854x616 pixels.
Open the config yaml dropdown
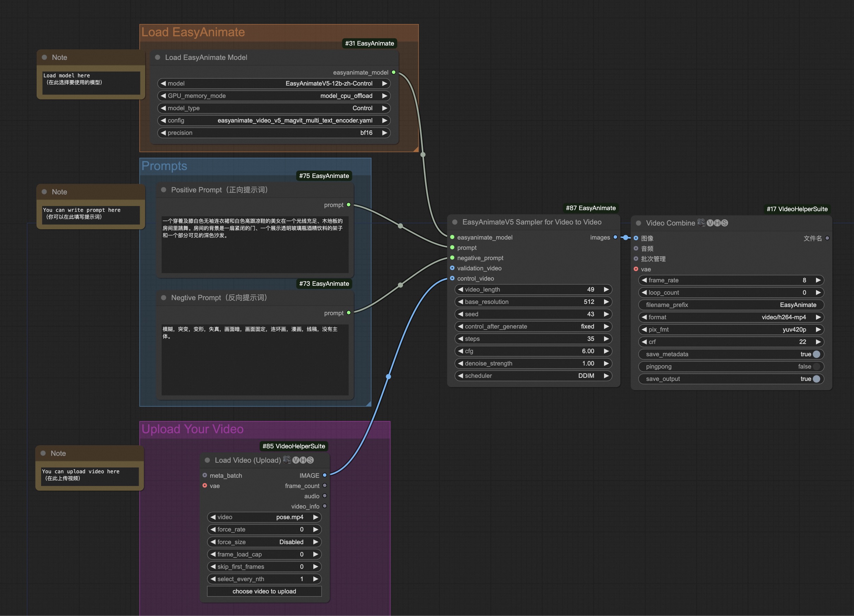pyautogui.click(x=274, y=120)
